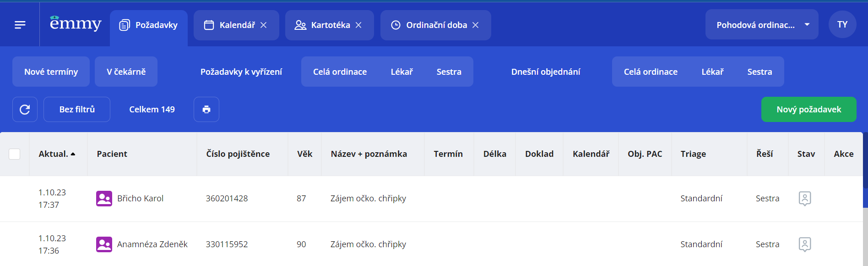Click the emmy logo

coord(76,23)
